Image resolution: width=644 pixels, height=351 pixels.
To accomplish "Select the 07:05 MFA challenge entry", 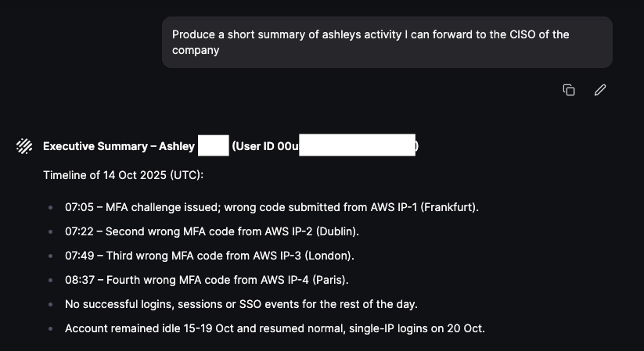I will 272,207.
